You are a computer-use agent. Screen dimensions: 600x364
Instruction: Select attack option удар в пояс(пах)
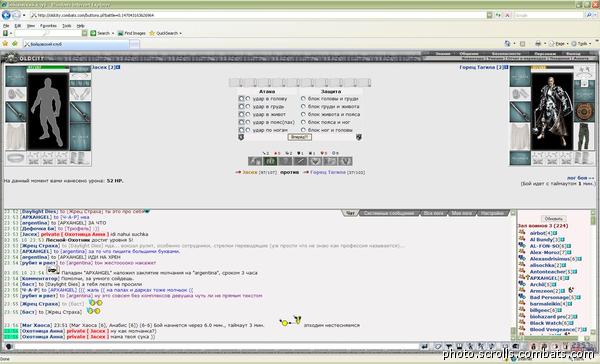coord(248,122)
